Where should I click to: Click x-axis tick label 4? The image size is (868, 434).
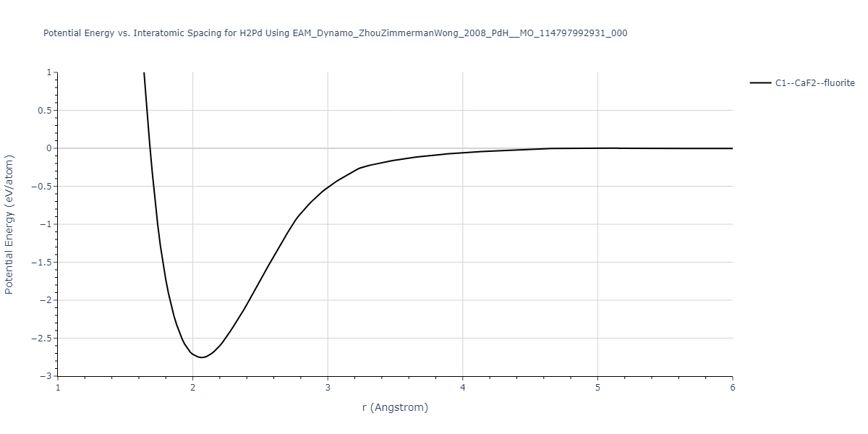pos(462,388)
